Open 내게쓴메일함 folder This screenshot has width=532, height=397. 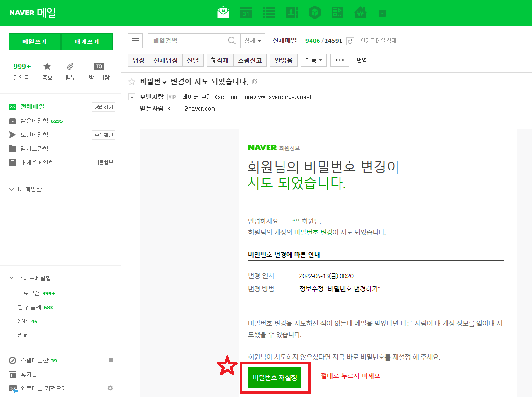[37, 163]
